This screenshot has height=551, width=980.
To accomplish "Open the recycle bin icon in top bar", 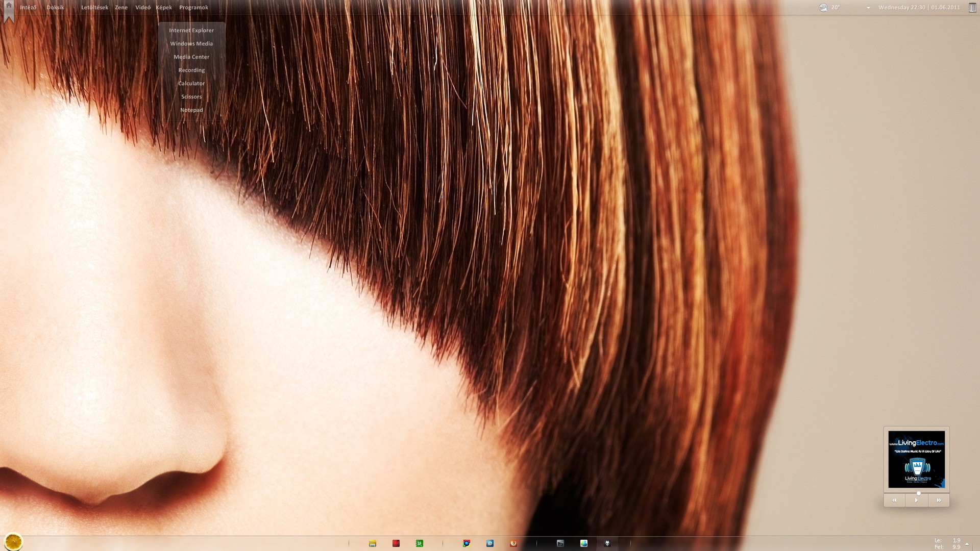I will (972, 8).
